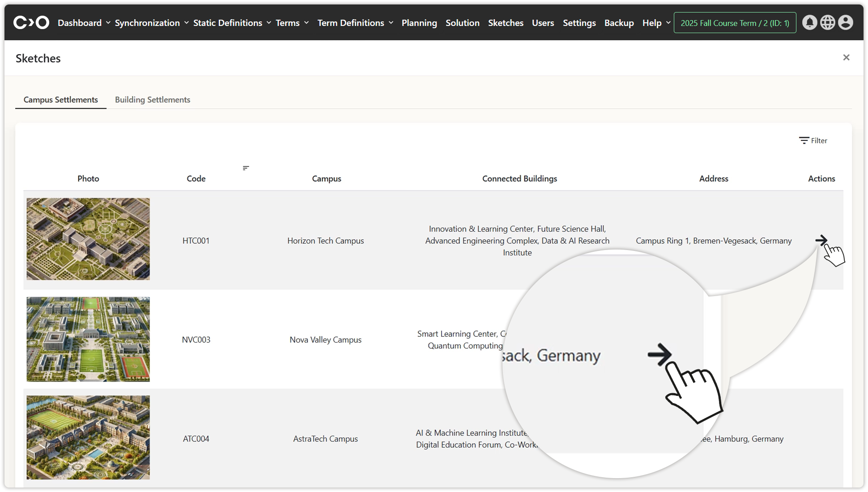Expand the Synchronization dropdown
Viewport: 868px width, 492px height.
tap(152, 23)
